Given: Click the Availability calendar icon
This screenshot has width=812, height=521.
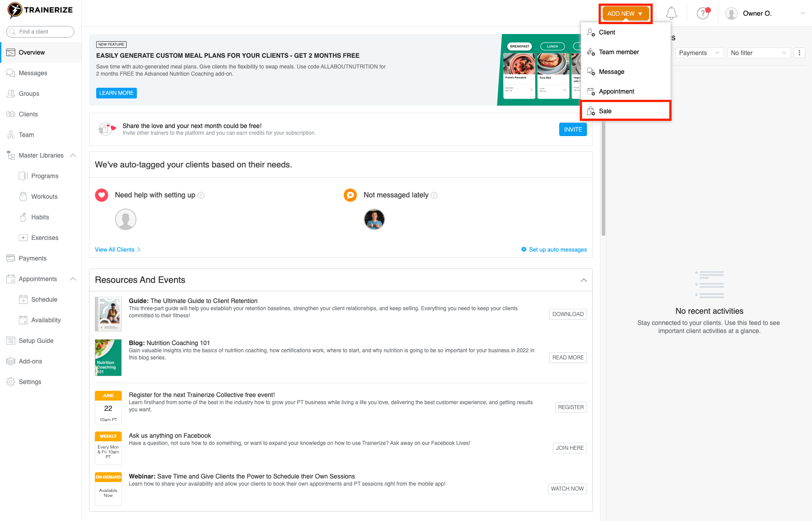Looking at the screenshot, I should point(23,320).
